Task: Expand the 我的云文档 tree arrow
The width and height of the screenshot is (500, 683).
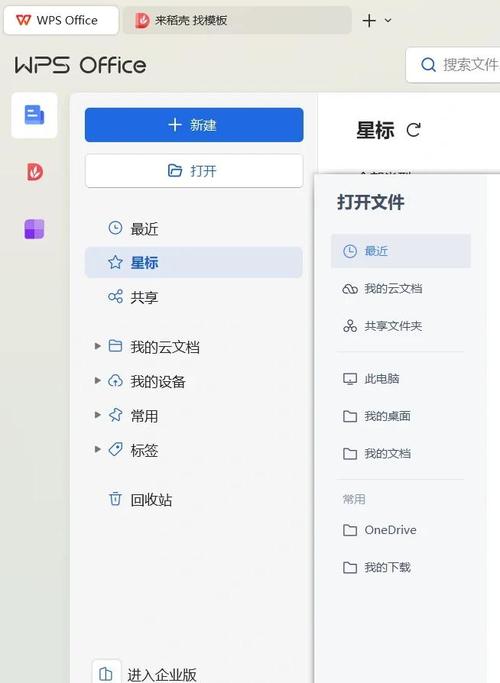Action: point(98,346)
